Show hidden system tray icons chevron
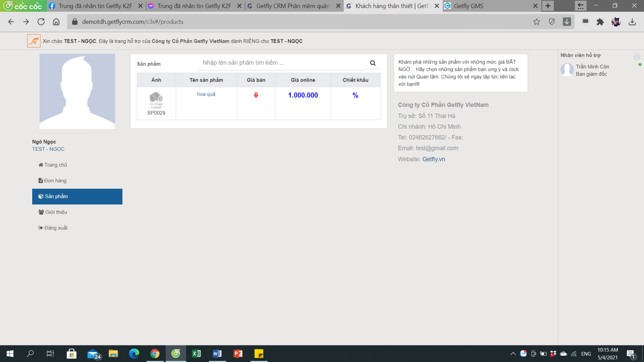Viewport: 644px width, 362px height. (x=513, y=354)
